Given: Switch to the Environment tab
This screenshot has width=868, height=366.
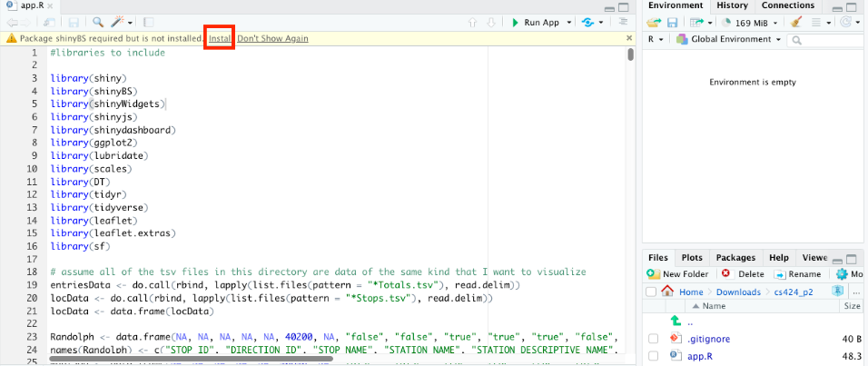Looking at the screenshot, I should [676, 5].
